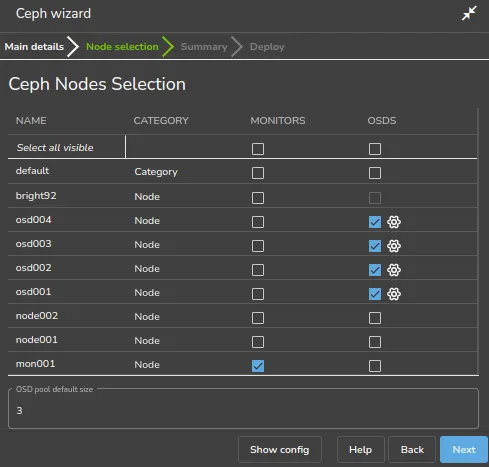
Task: Tick Monitors checkbox for node001
Action: tap(258, 342)
